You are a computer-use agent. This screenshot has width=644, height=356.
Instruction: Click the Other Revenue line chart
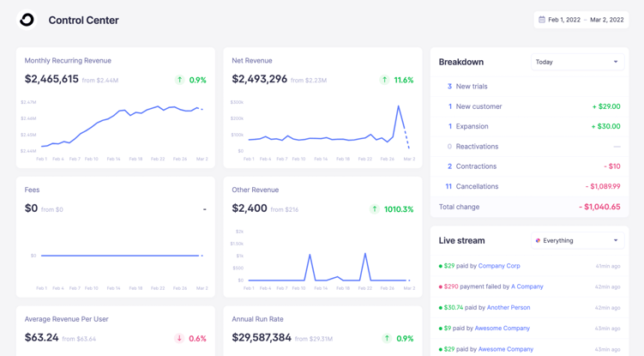point(328,267)
